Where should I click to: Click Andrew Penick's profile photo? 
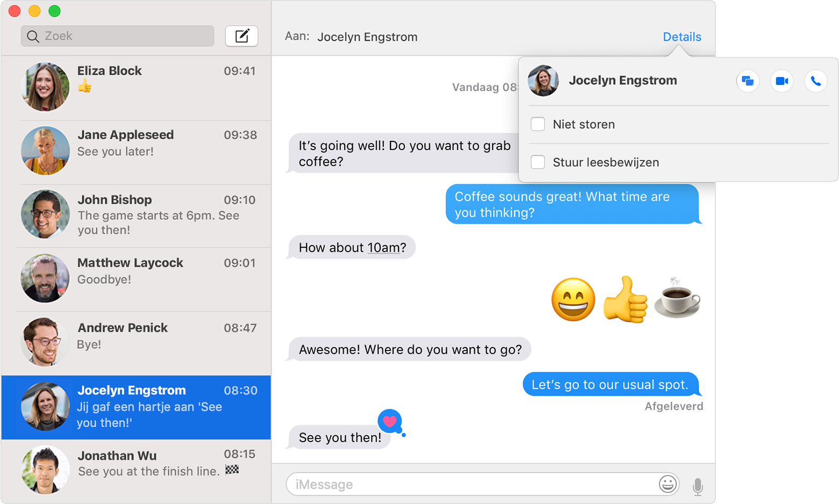[45, 342]
